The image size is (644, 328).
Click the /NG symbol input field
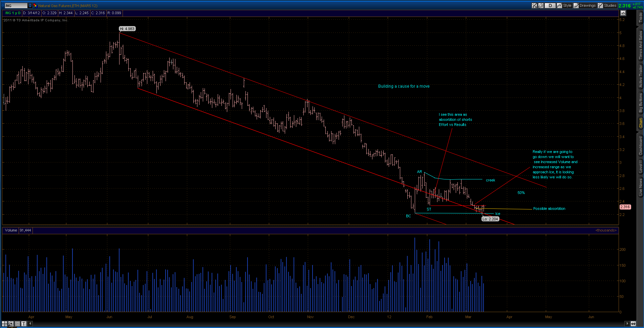pyautogui.click(x=16, y=5)
